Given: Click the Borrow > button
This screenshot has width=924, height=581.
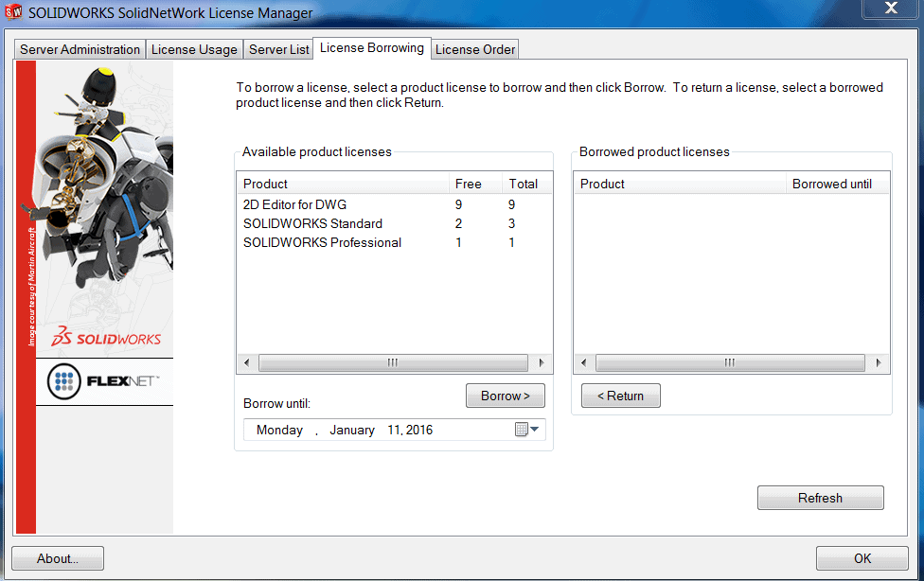Looking at the screenshot, I should pos(505,396).
